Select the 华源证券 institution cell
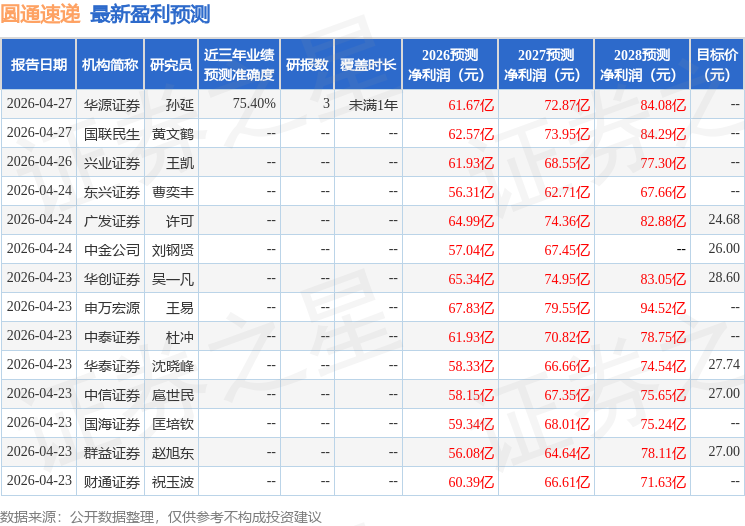Image resolution: width=745 pixels, height=526 pixels. tap(112, 105)
